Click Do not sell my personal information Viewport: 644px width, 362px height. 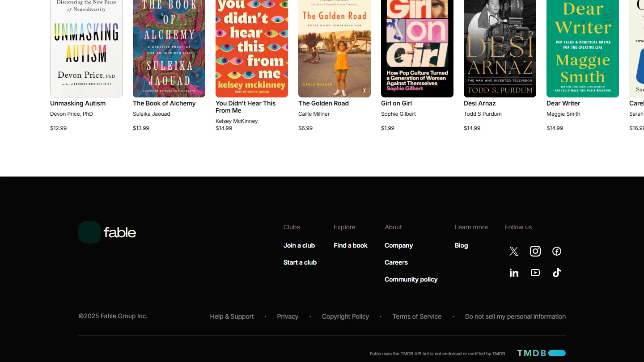(x=515, y=316)
